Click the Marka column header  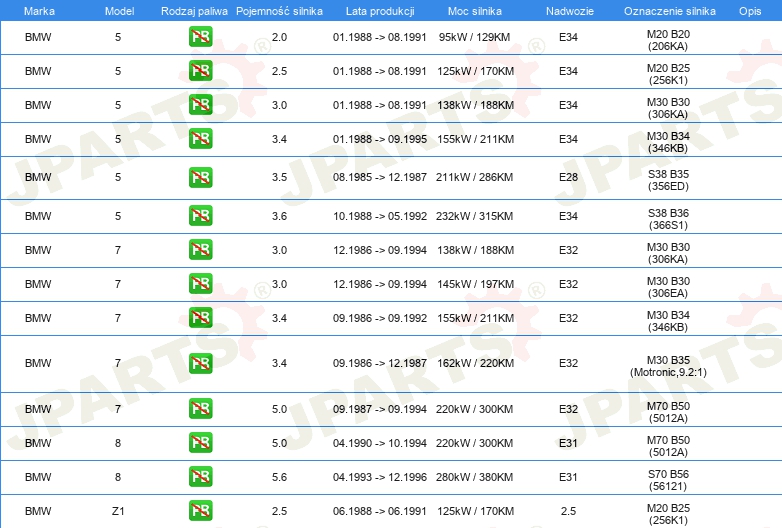(x=39, y=11)
